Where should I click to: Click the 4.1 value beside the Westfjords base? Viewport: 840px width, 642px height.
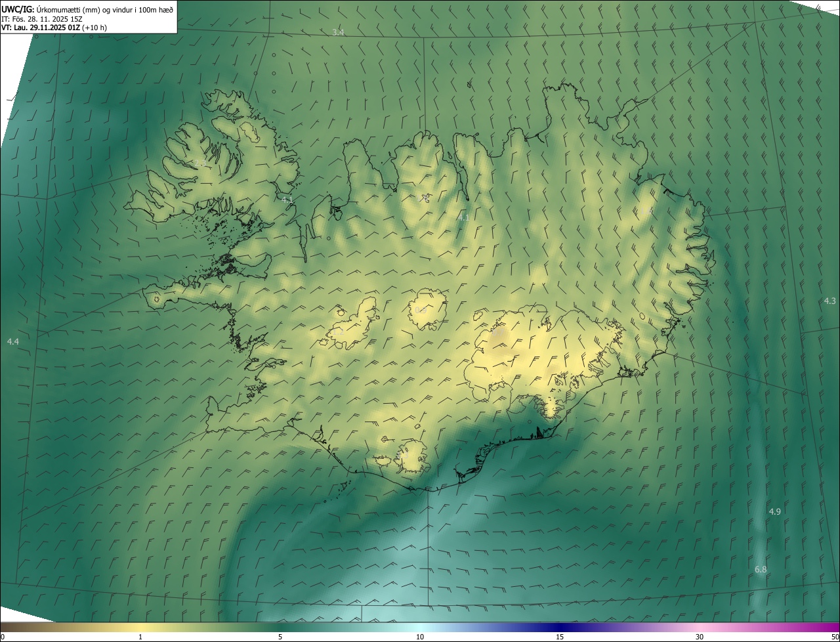[287, 199]
